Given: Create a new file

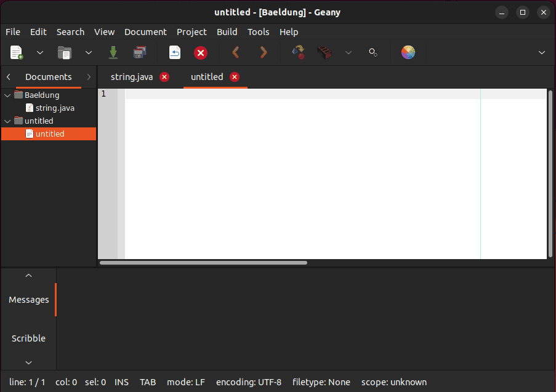Looking at the screenshot, I should pyautogui.click(x=16, y=53).
